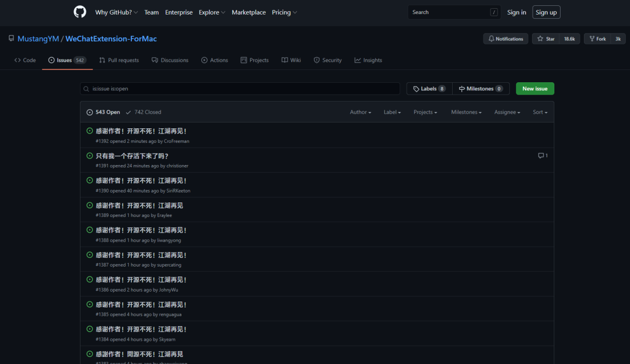630x364 pixels.
Task: Show the 742 Closed issues
Action: pos(143,112)
